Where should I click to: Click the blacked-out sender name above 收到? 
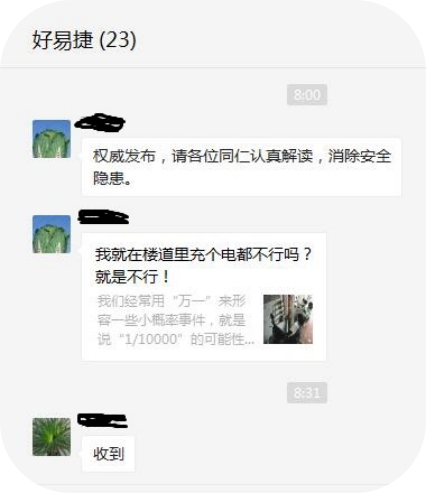(x=102, y=421)
